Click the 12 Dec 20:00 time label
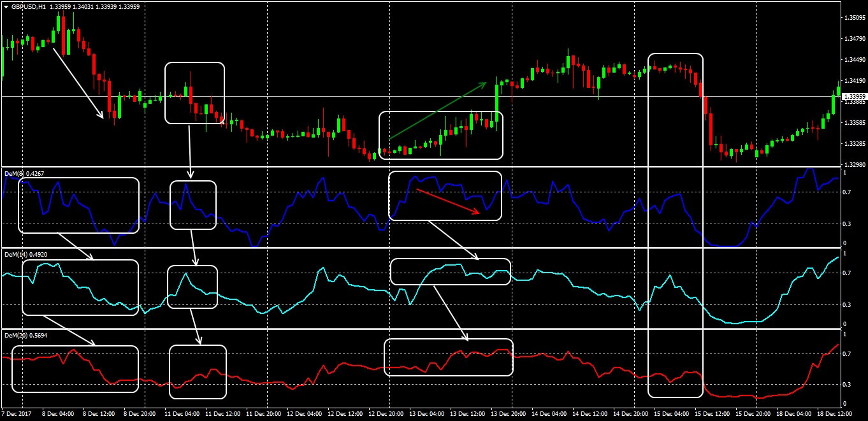This screenshot has height=421, width=868. click(x=386, y=414)
